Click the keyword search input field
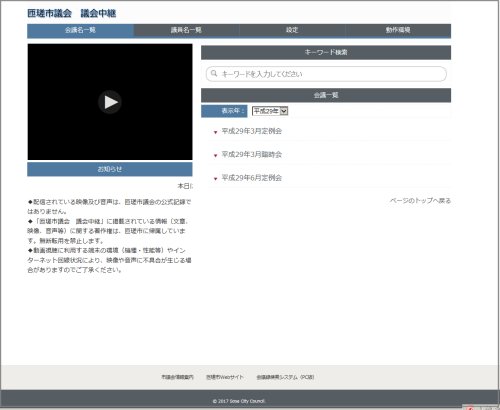500x410 pixels. (326, 74)
